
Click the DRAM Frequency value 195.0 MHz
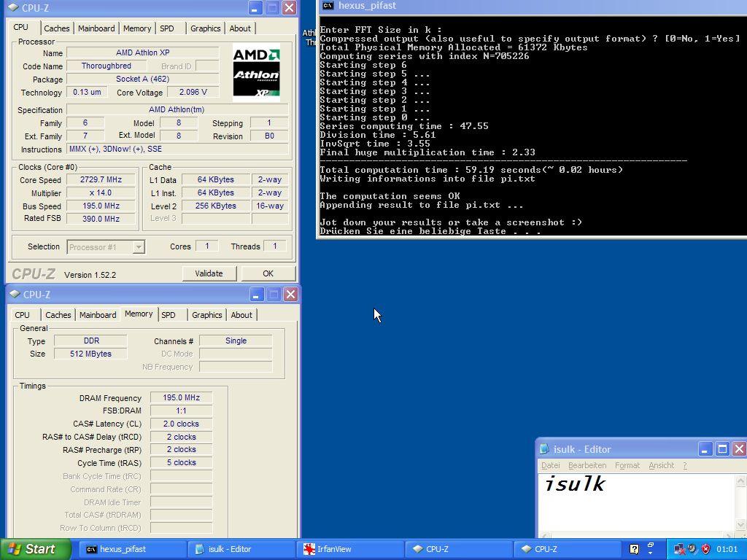(x=181, y=397)
